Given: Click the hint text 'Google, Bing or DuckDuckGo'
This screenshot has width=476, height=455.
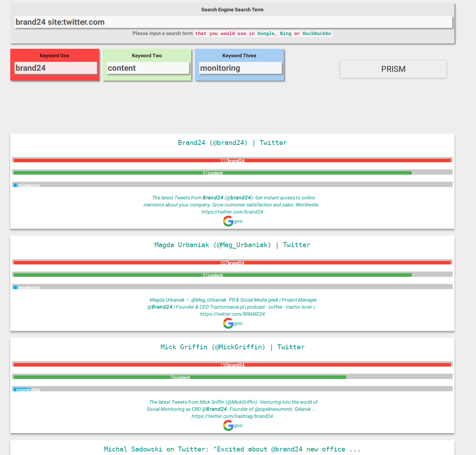Looking at the screenshot, I should (294, 34).
